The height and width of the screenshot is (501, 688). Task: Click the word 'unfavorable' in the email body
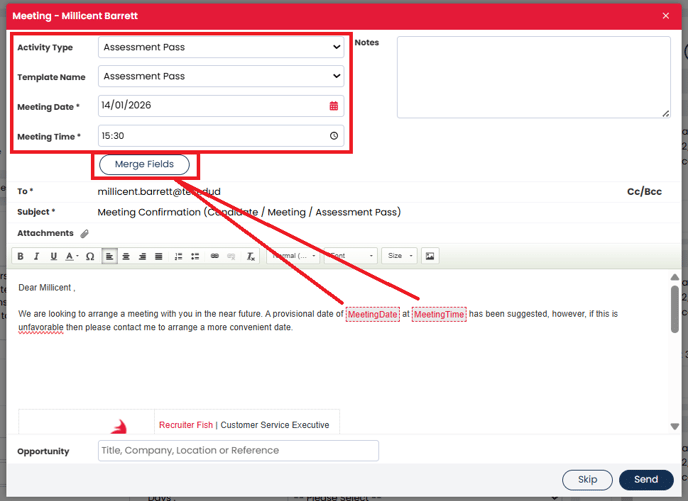pos(41,327)
